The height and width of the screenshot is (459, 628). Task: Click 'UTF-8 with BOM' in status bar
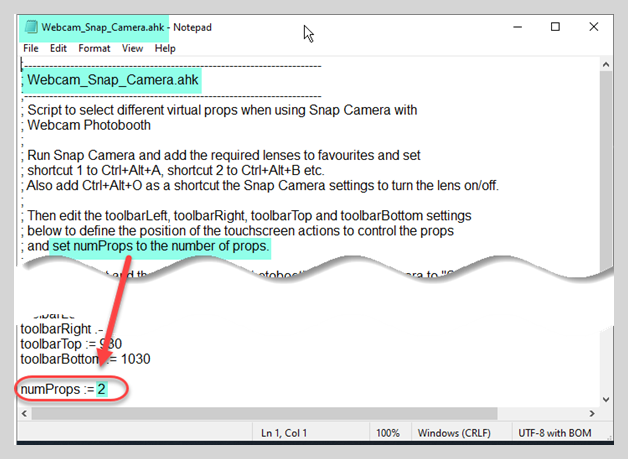click(x=555, y=433)
